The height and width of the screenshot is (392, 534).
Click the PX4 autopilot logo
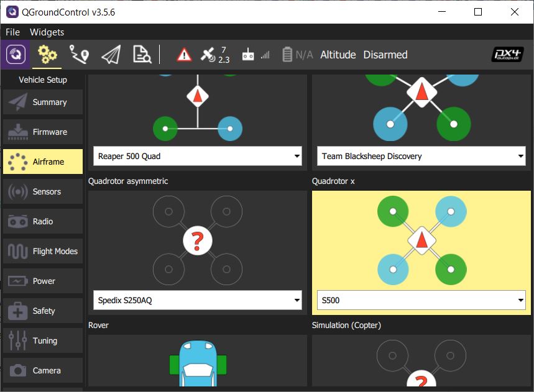point(507,55)
